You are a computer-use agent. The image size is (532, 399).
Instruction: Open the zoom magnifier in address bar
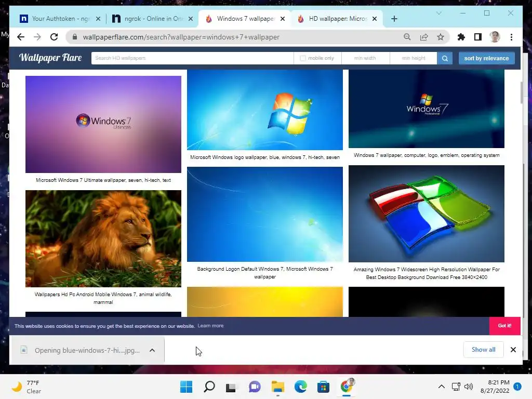(407, 37)
